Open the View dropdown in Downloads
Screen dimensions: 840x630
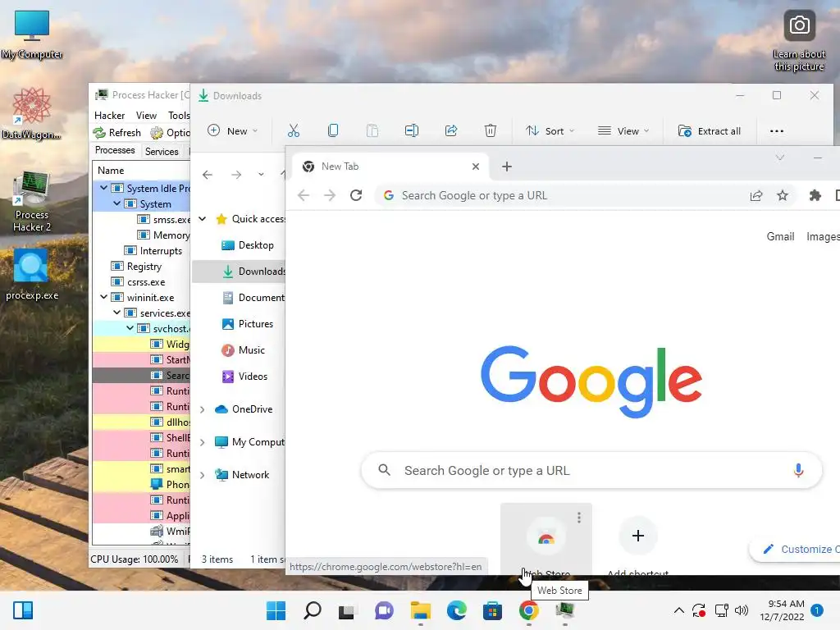coord(623,130)
